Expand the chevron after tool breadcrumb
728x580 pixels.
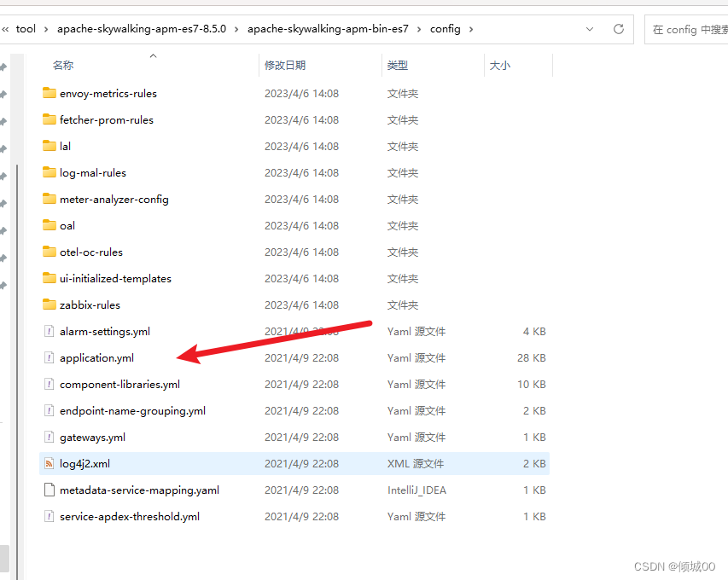(x=46, y=29)
